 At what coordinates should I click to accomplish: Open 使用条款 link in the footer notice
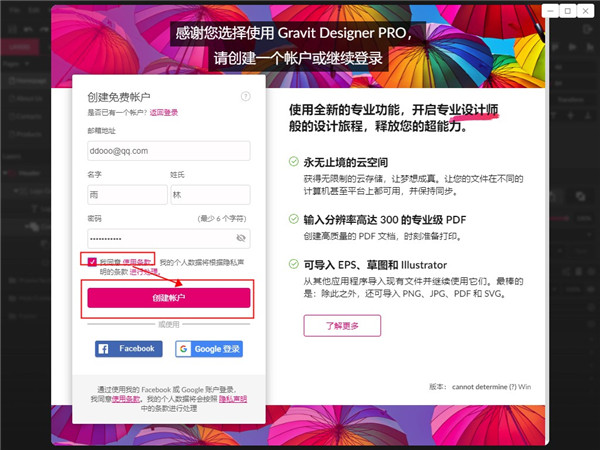point(126,399)
